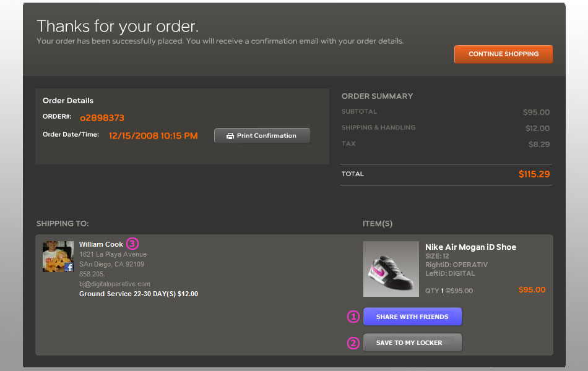
Task: Click the Print Confirmation button
Action: 262,135
